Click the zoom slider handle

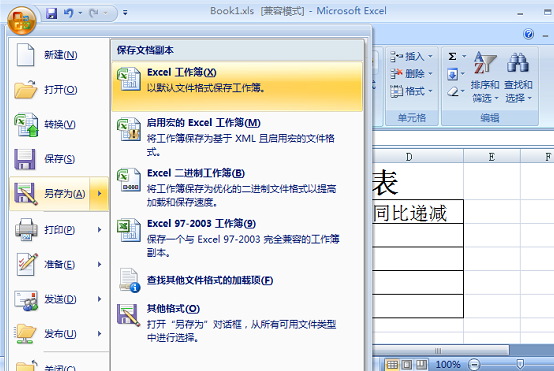tap(520, 364)
